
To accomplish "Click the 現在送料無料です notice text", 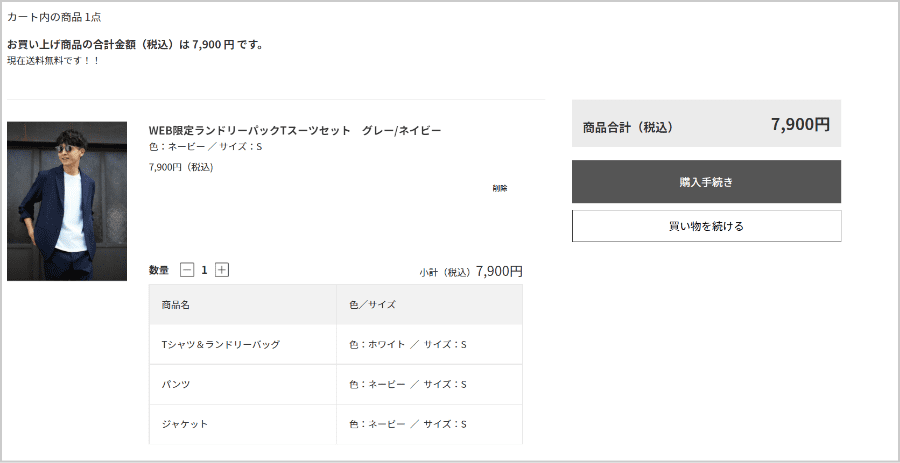I will (53, 60).
